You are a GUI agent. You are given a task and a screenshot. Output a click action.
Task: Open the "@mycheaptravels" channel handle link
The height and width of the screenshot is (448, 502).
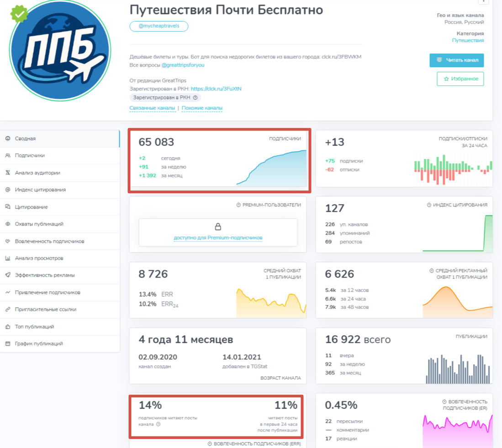tap(159, 26)
